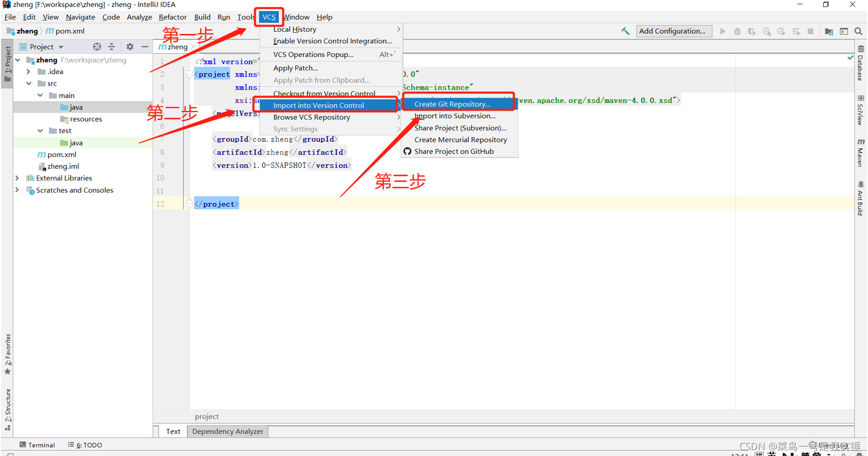
Task: Click the Build project hammer icon
Action: click(x=625, y=31)
